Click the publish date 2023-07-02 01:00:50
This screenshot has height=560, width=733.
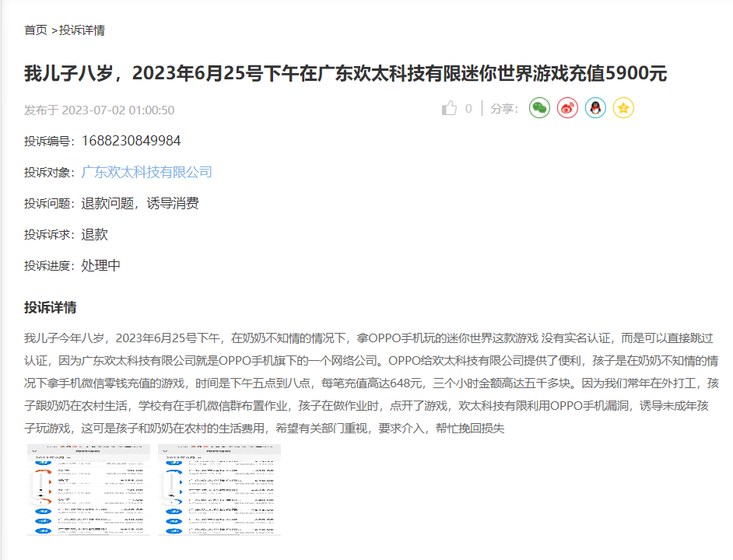(x=118, y=110)
